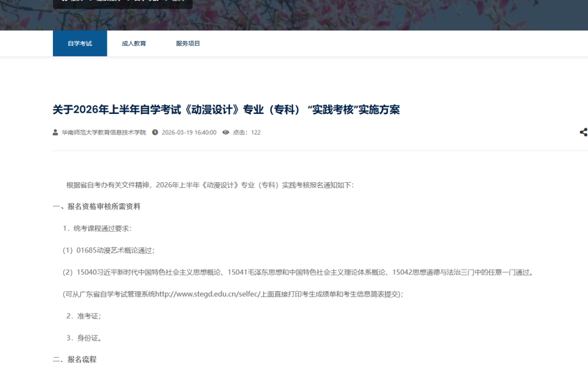The width and height of the screenshot is (588, 370).
Task: Click the line starting with 15040习近平新时代
Action: (x=298, y=272)
